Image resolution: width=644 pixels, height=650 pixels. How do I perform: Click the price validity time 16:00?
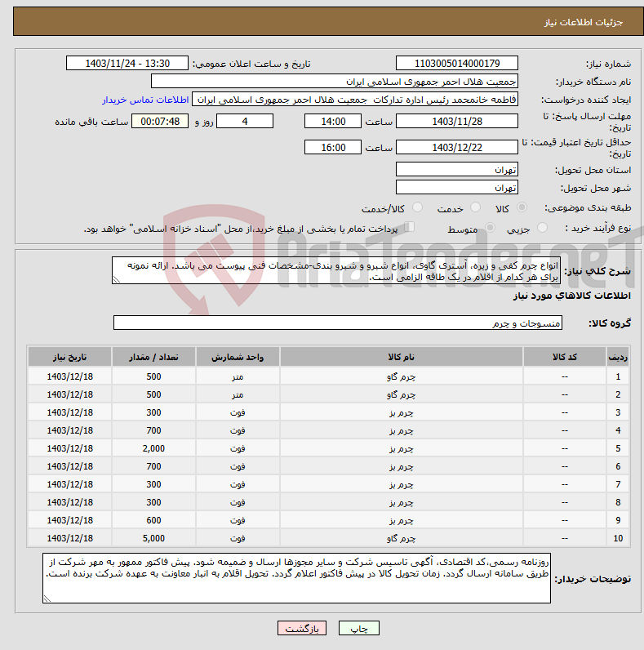(333, 147)
